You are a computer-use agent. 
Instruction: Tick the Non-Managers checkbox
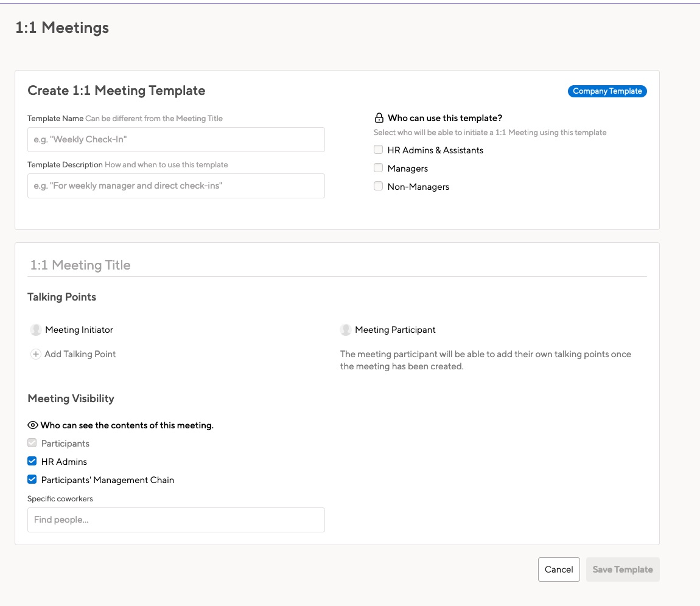378,186
